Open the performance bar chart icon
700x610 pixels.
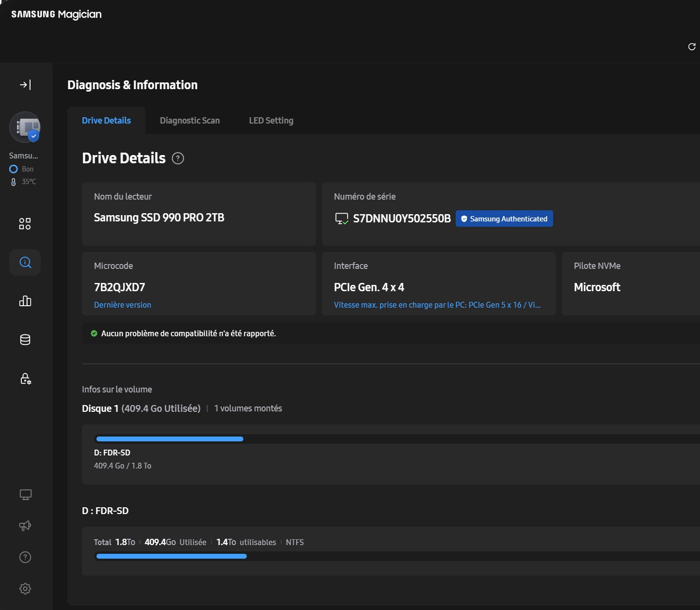click(x=25, y=301)
